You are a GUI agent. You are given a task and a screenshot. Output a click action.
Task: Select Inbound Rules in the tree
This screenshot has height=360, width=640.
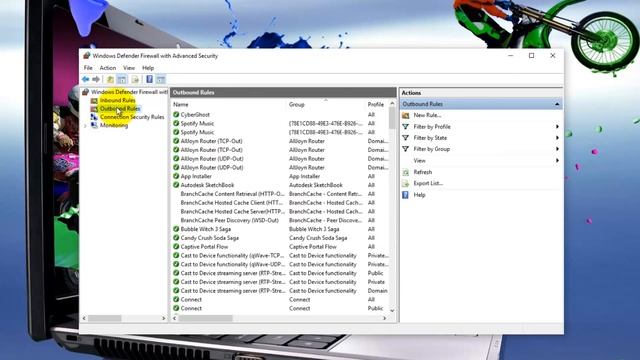click(x=118, y=100)
